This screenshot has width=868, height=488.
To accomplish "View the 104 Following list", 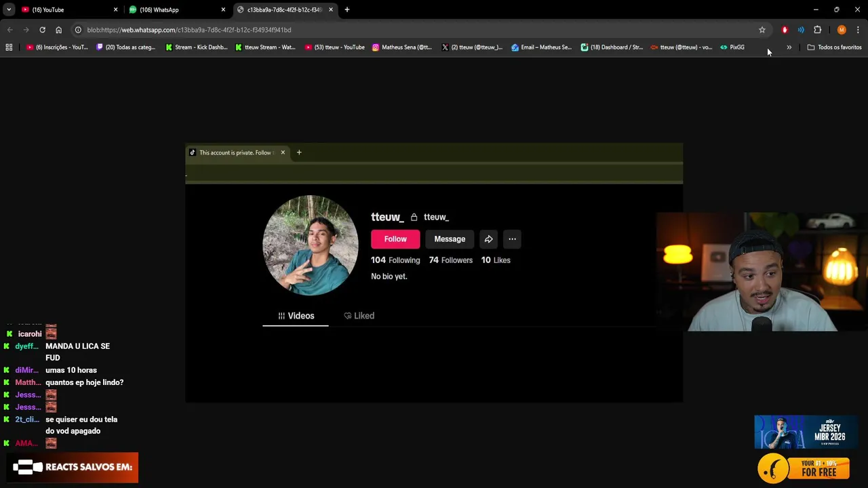I will [395, 260].
